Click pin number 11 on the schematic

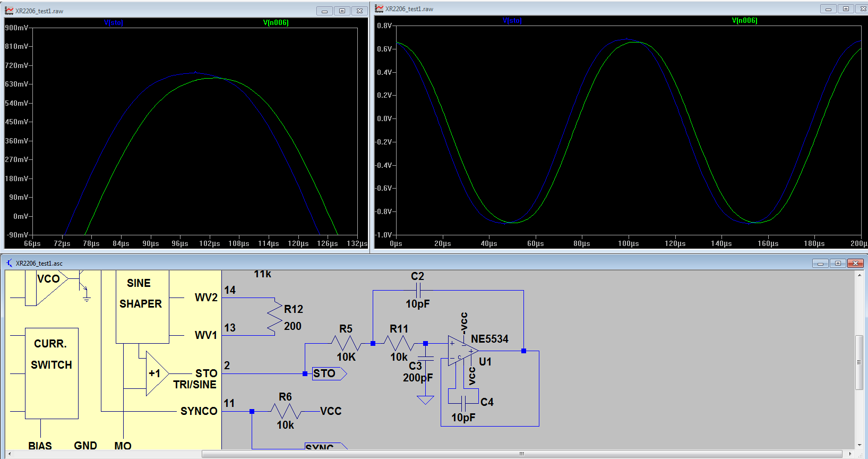pos(229,403)
